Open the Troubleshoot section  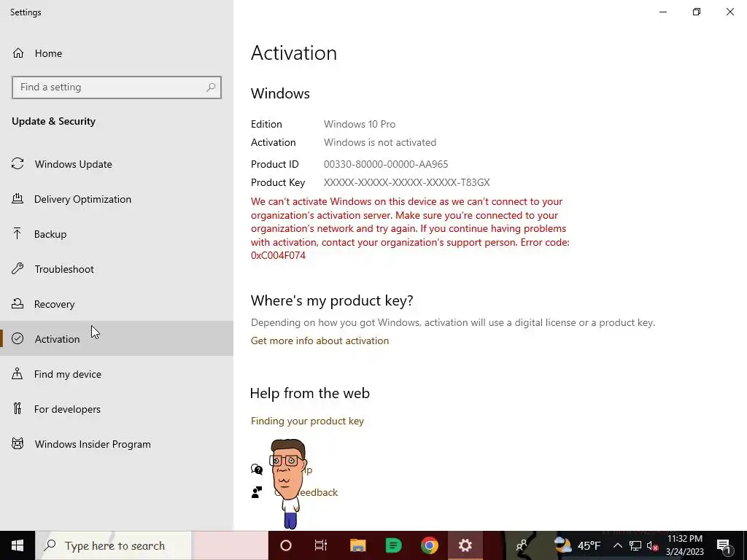[x=117, y=269]
